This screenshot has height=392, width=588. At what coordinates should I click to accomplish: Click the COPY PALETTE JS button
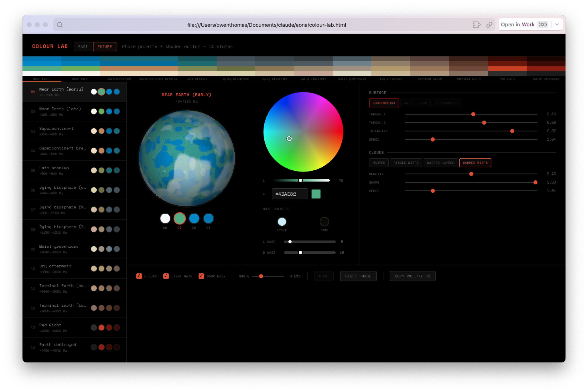[413, 276]
